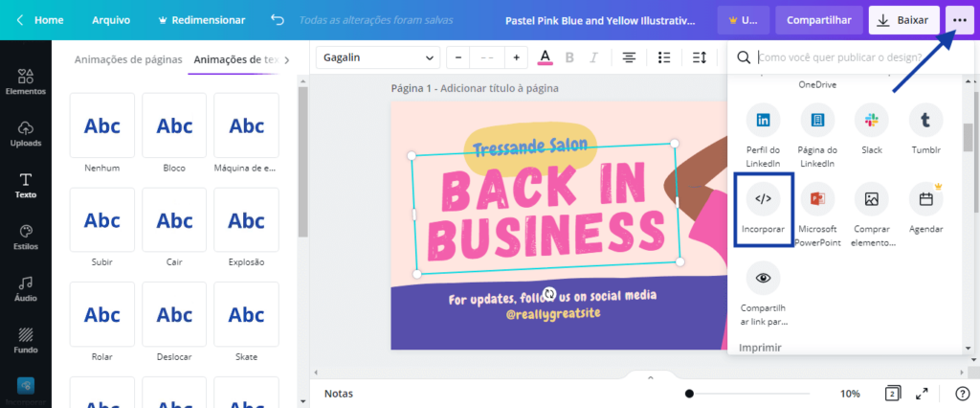
Task: Click the canvas rotate handle icon
Action: 549,294
